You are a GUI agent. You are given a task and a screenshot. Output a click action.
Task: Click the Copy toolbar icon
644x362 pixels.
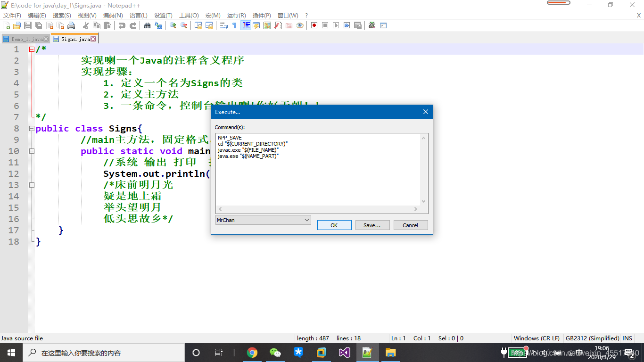click(x=97, y=25)
